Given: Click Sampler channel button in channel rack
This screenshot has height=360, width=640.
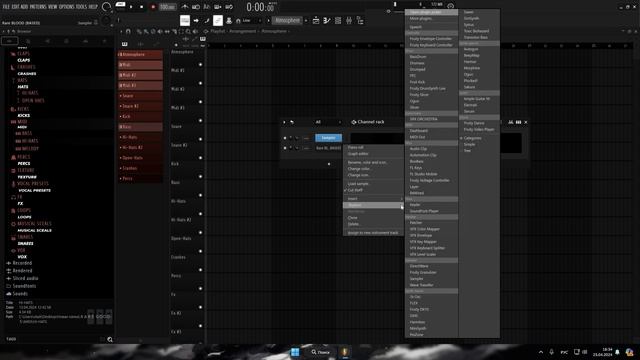Looking at the screenshot, I should 329,138.
